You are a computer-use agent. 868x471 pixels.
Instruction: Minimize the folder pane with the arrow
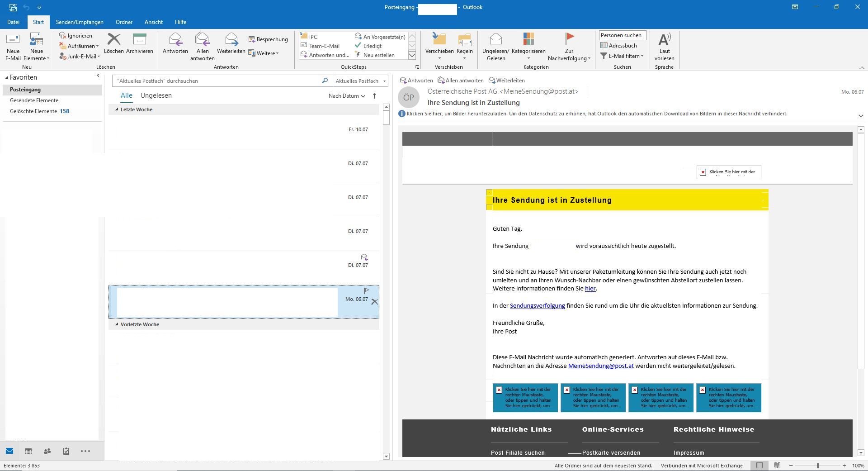coord(98,76)
